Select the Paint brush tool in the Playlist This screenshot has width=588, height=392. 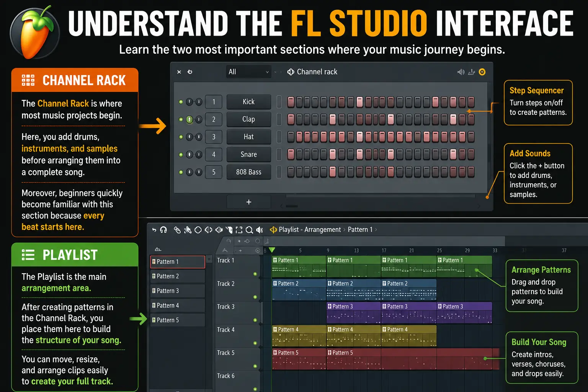pos(188,230)
